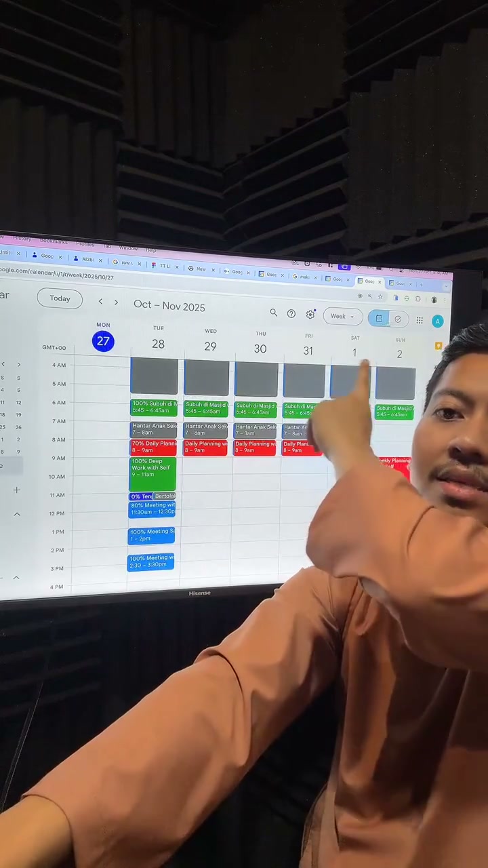Open '100% Deep Work with Self' event
The image size is (488, 868).
[152, 475]
